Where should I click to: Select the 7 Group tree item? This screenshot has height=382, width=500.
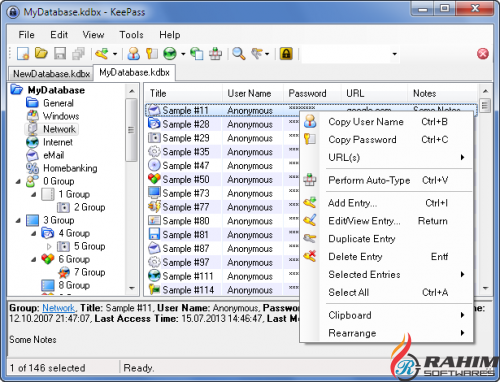click(x=89, y=272)
